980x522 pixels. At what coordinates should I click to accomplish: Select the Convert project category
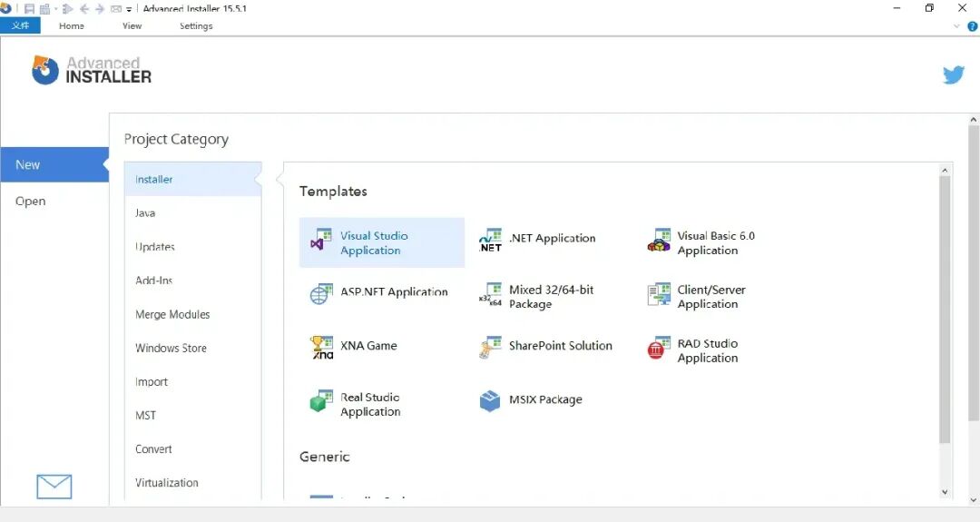(192, 449)
